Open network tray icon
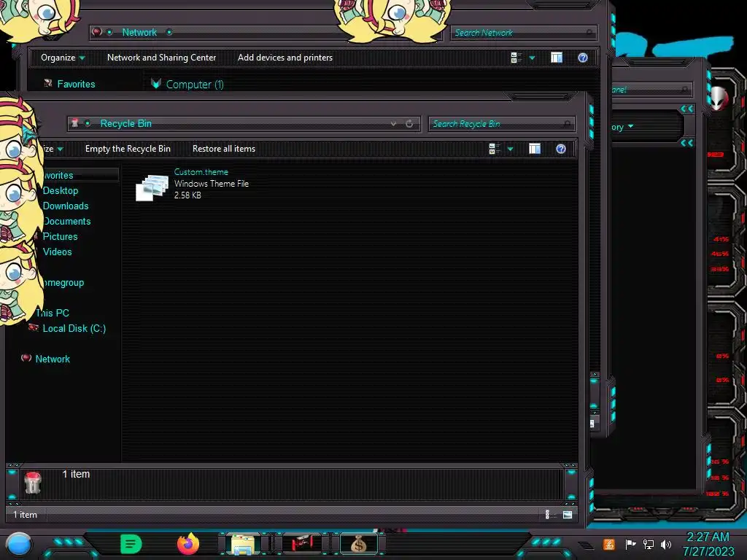 tap(649, 544)
